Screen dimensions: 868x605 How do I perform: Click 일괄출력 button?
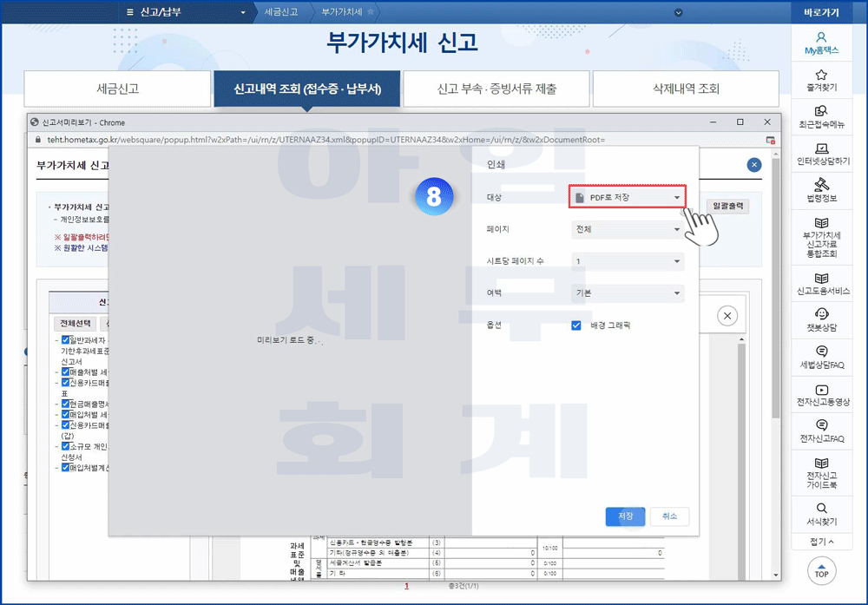727,206
